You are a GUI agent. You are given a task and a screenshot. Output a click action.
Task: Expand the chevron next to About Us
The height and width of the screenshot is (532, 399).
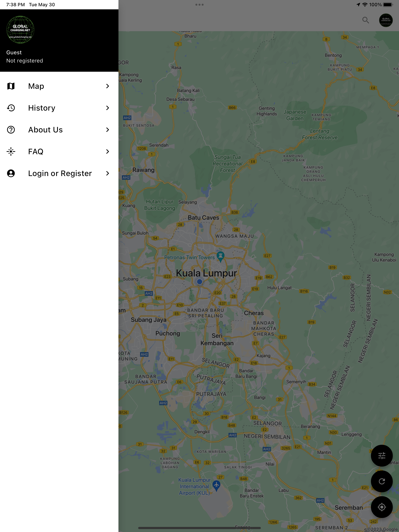click(x=108, y=130)
